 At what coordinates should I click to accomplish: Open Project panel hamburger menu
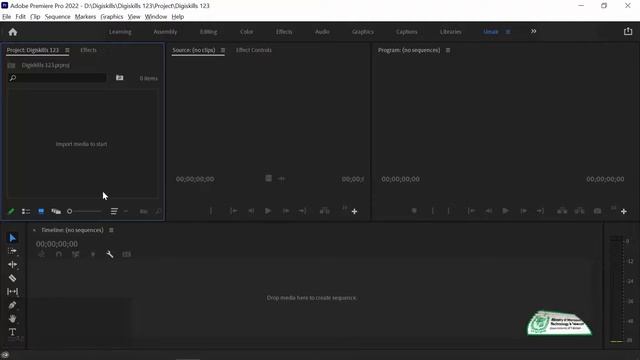coord(67,50)
